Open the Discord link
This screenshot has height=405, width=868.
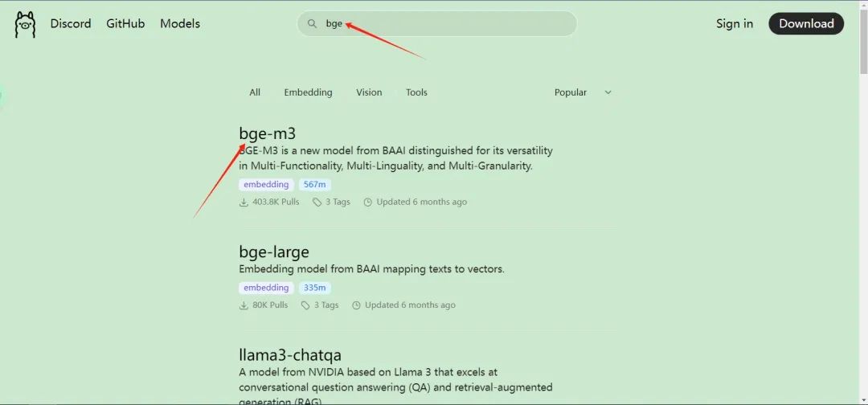[71, 24]
